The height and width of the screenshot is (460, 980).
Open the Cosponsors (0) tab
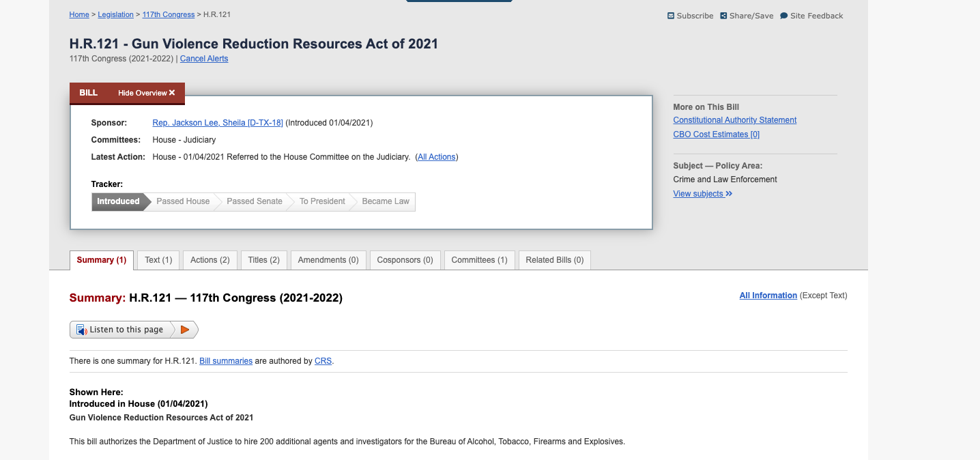coord(405,260)
